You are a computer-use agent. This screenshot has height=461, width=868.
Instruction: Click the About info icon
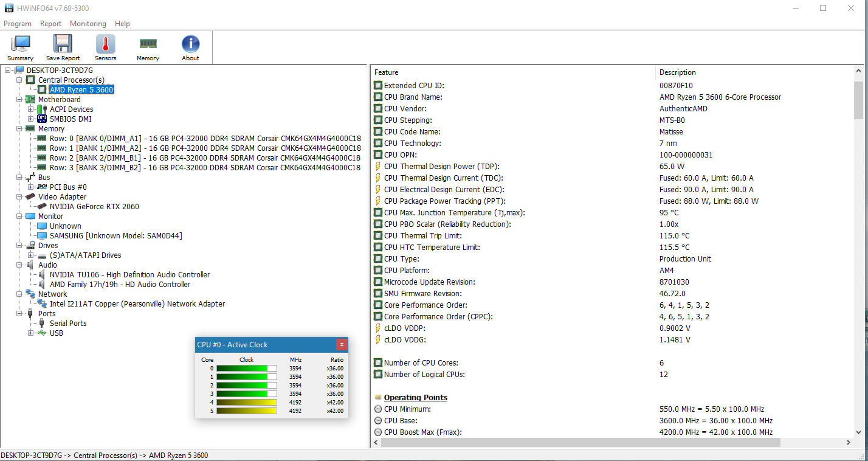tap(190, 47)
